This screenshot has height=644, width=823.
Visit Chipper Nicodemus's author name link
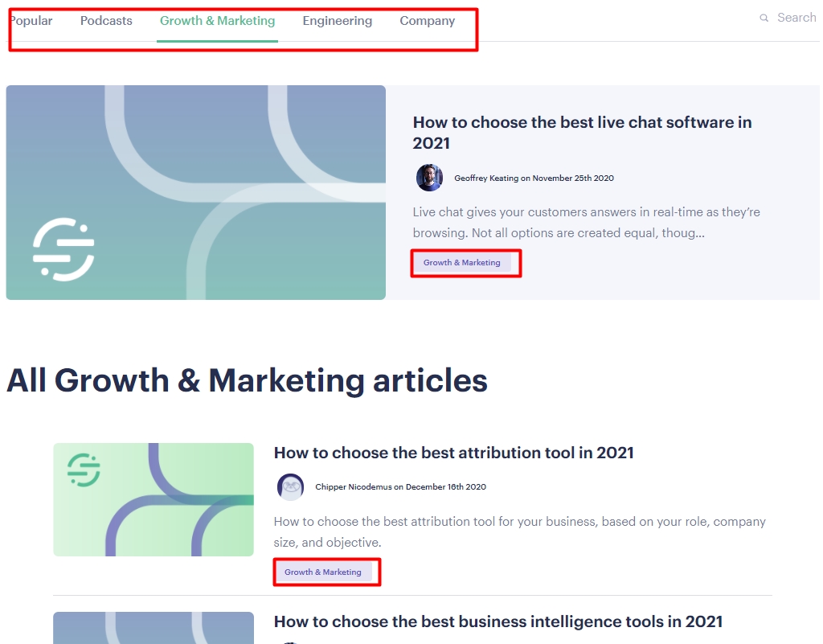point(353,486)
